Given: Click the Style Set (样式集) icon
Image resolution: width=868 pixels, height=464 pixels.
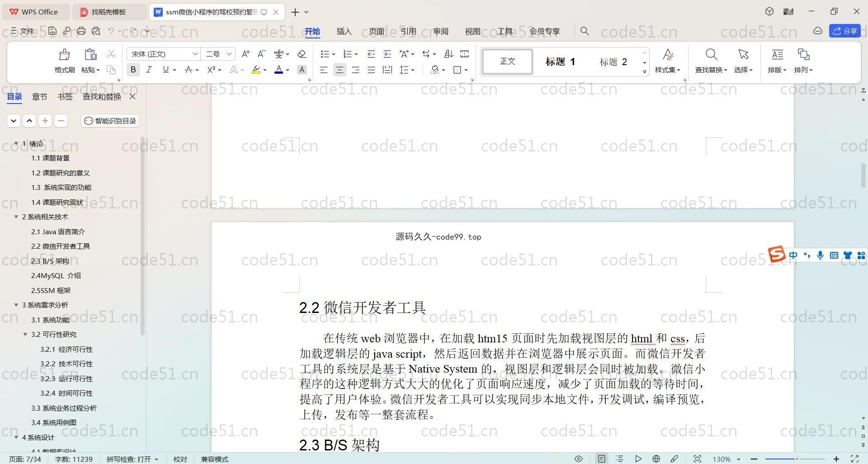Looking at the screenshot, I should point(668,55).
